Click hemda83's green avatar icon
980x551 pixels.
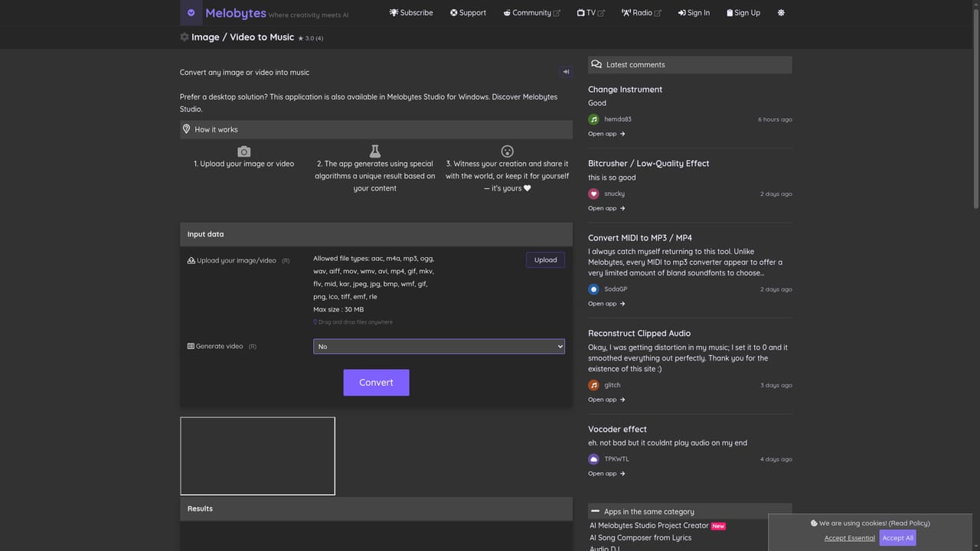pyautogui.click(x=593, y=119)
